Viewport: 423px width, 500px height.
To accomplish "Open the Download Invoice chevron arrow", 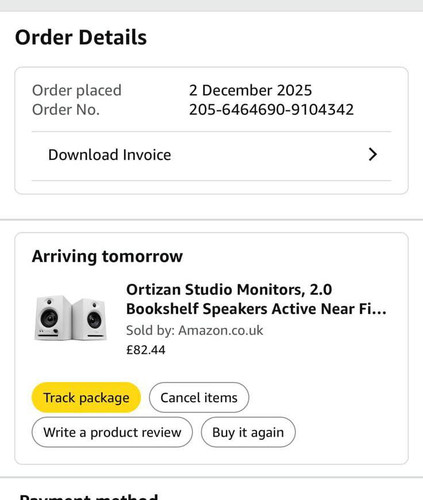I will pos(373,155).
